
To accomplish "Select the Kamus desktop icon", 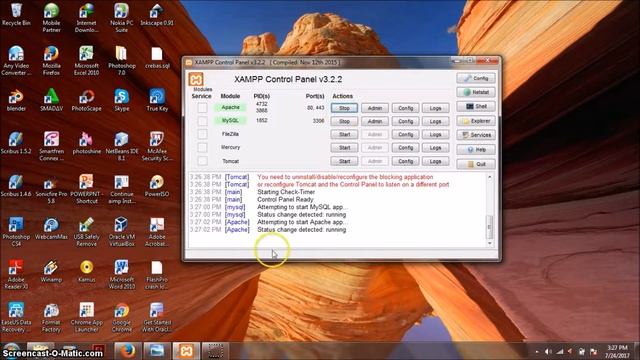I will pyautogui.click(x=87, y=272).
